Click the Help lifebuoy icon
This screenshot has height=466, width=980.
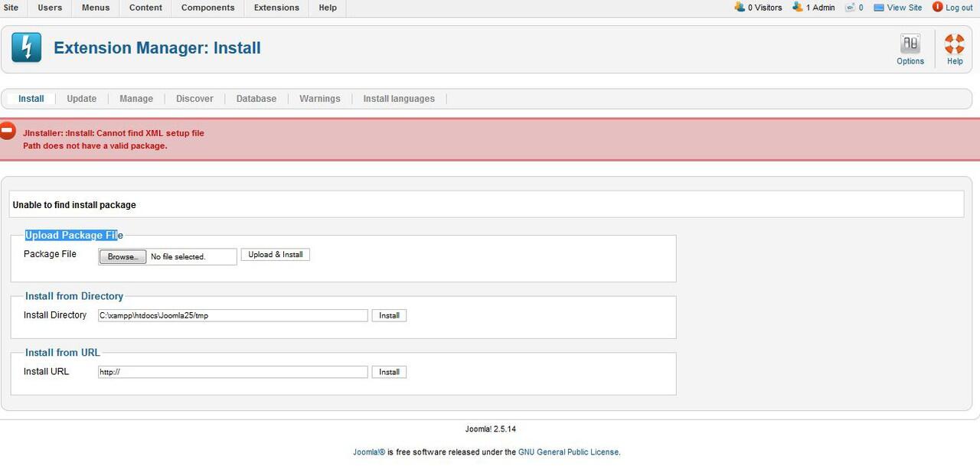pyautogui.click(x=954, y=44)
